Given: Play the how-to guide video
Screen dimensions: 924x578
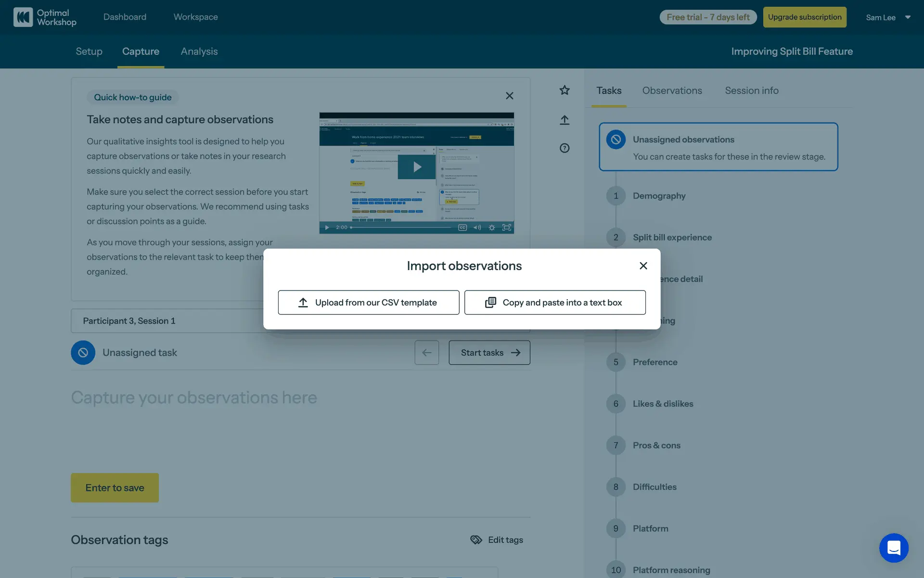Looking at the screenshot, I should tap(417, 167).
